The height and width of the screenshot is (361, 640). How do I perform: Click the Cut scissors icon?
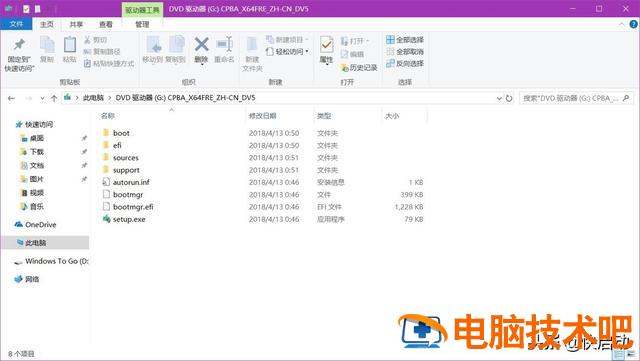point(87,40)
